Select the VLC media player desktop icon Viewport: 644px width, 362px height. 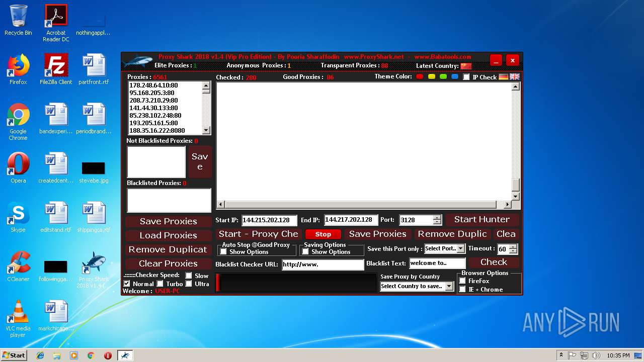point(18,319)
